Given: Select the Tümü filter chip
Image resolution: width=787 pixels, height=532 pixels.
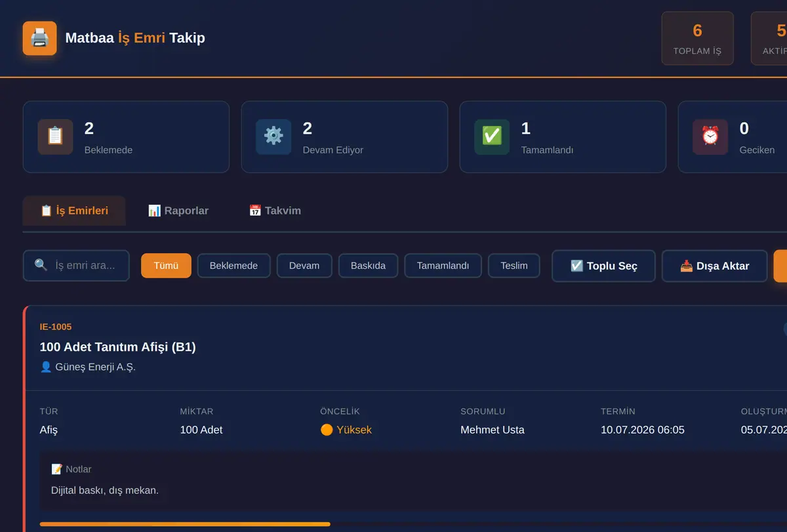Looking at the screenshot, I should 166,266.
